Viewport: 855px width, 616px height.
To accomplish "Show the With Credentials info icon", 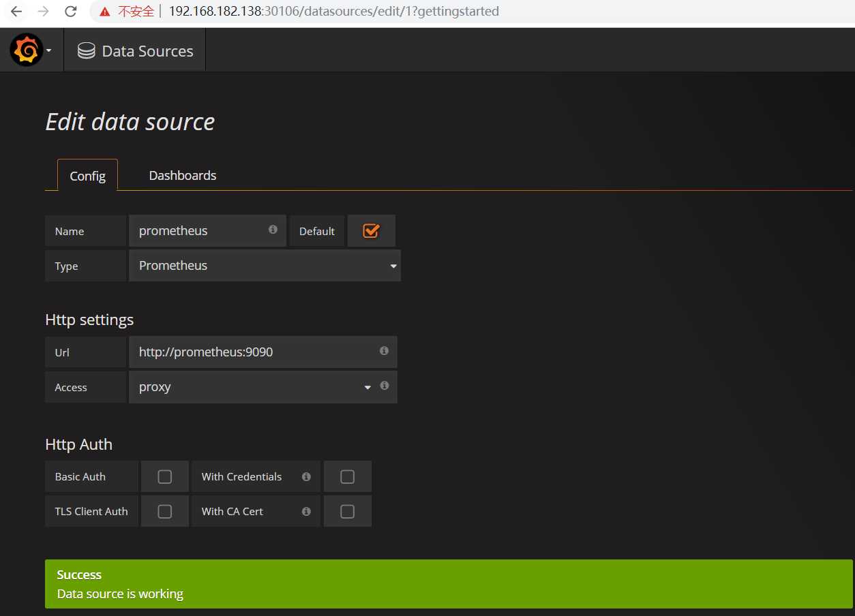I will tap(306, 476).
